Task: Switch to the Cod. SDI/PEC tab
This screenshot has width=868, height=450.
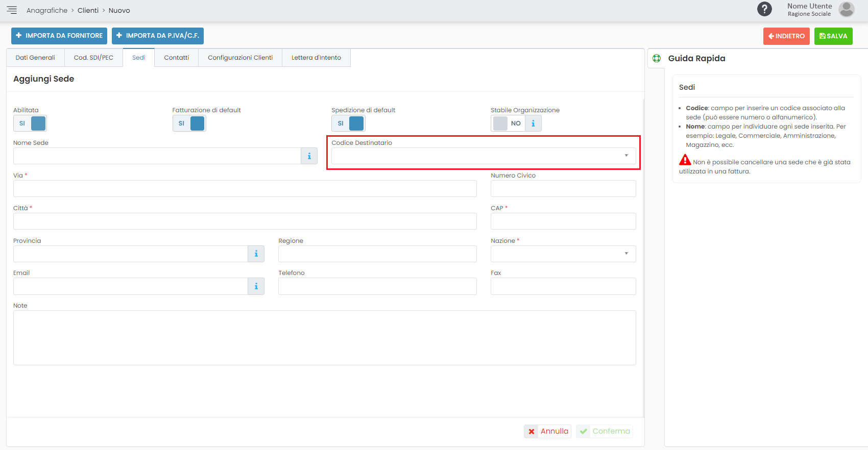Action: 93,58
